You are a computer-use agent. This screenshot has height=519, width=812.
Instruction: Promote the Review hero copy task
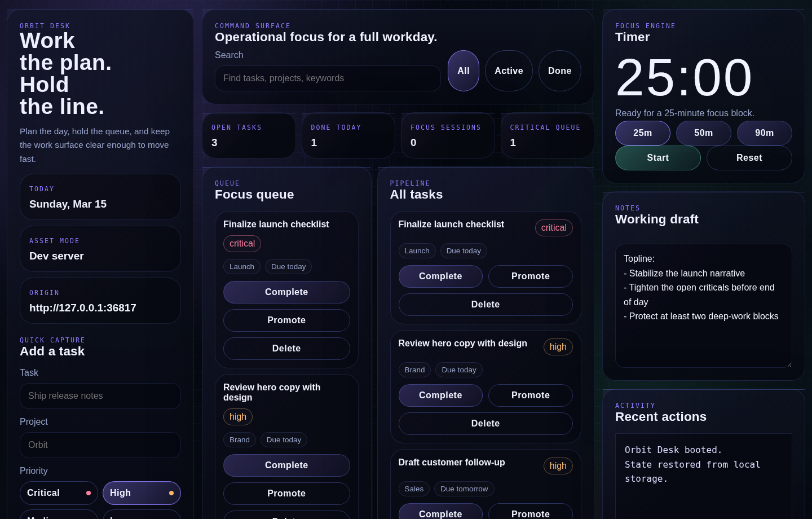point(286,493)
